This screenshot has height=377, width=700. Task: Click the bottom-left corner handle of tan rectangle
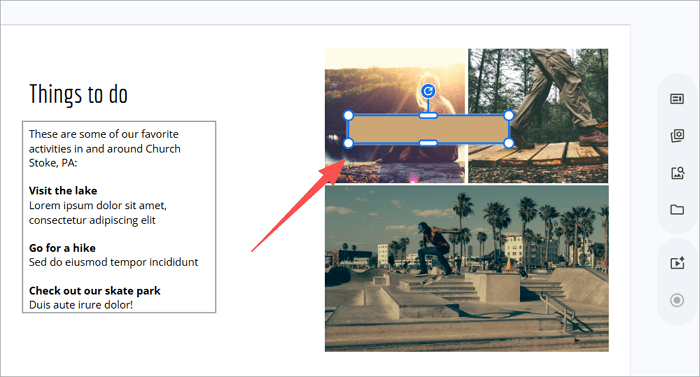(x=349, y=143)
